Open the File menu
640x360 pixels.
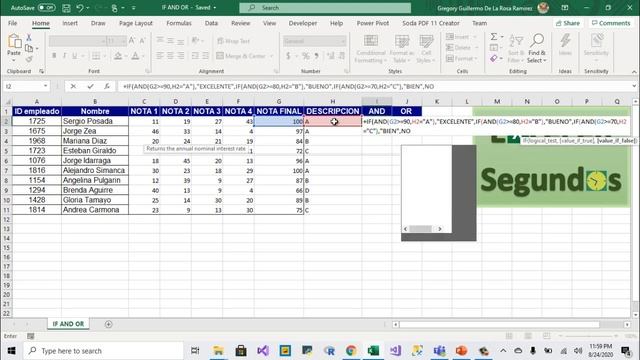13,23
